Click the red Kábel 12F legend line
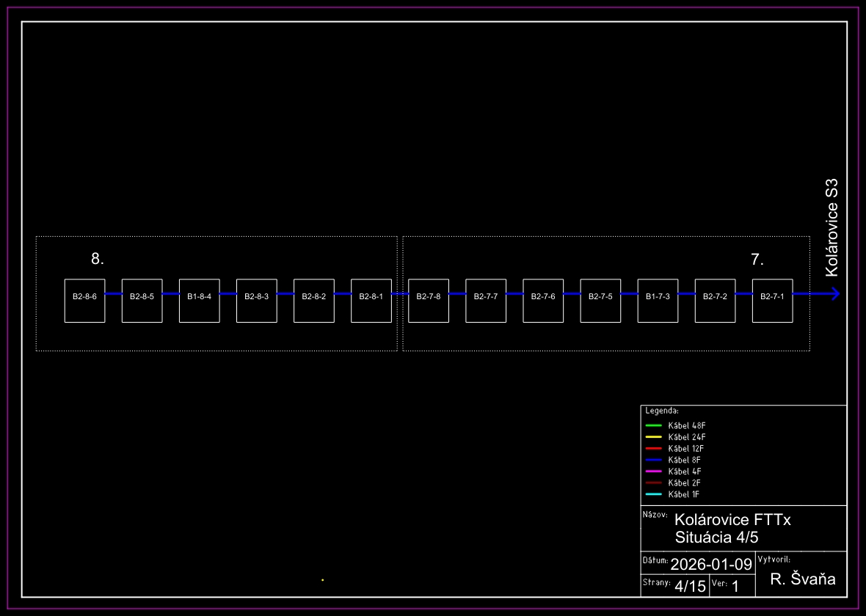Viewport: 866px width, 616px height. 653,448
